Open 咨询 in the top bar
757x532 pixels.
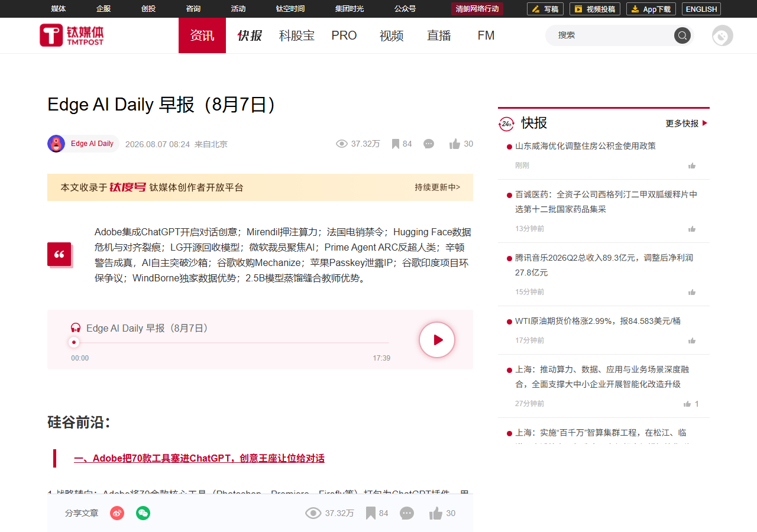pyautogui.click(x=193, y=9)
